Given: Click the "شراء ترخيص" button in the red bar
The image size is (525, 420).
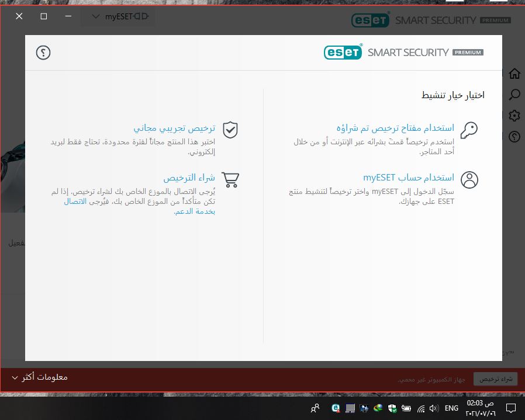Looking at the screenshot, I should pyautogui.click(x=496, y=379).
